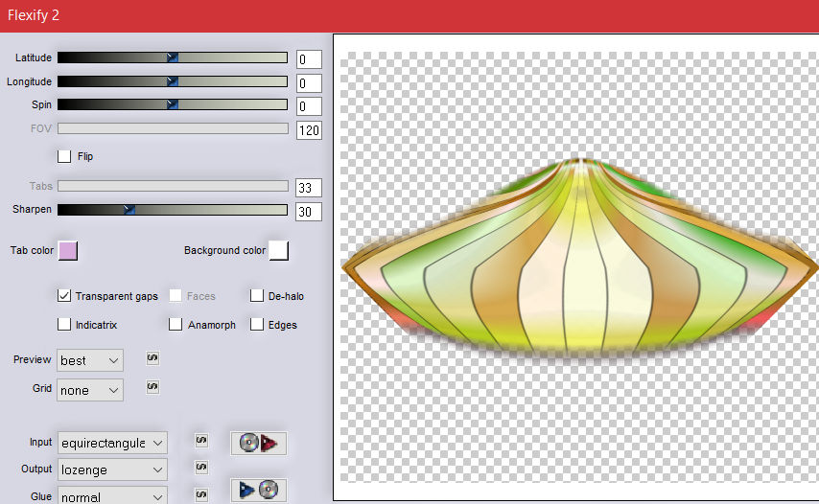Click the Spin value field
Screen dimensions: 819x504
point(309,106)
